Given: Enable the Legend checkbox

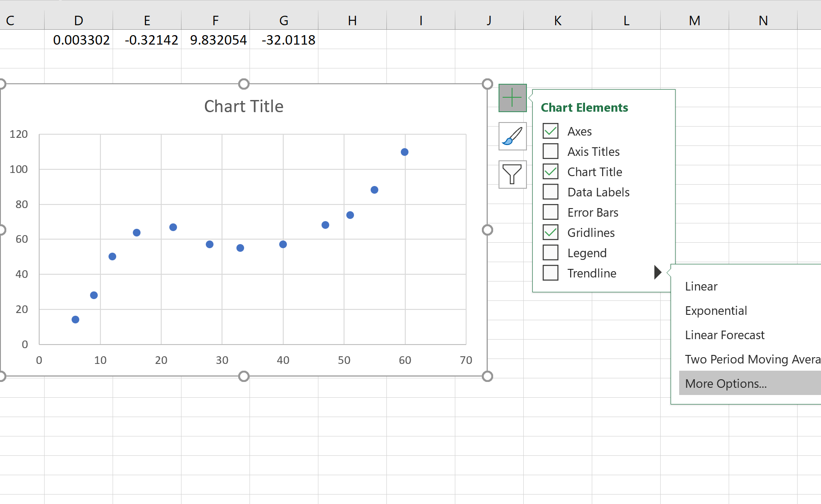Looking at the screenshot, I should coord(550,252).
